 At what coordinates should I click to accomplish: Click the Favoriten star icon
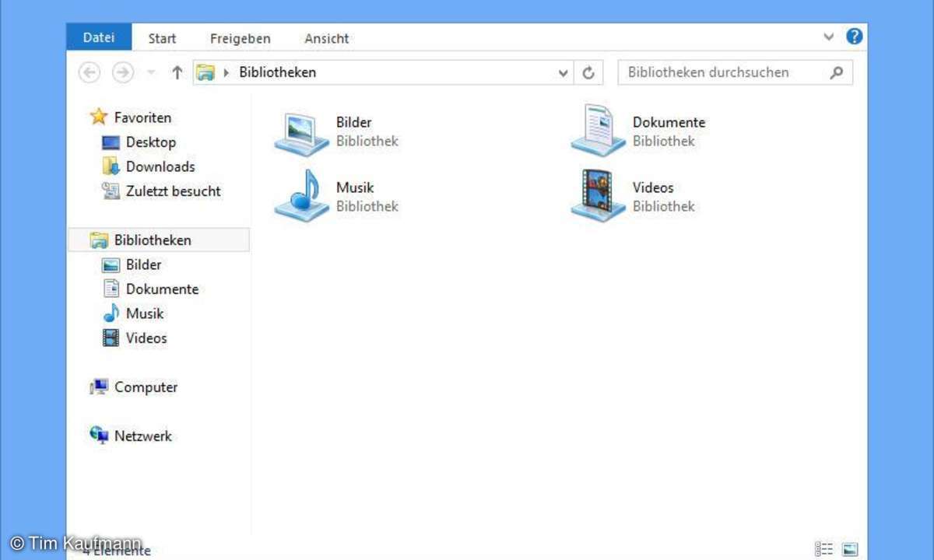point(98,117)
